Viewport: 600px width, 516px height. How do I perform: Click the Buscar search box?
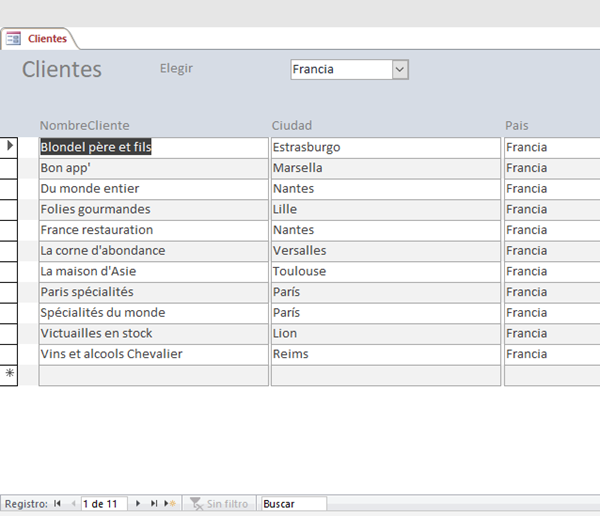(292, 504)
